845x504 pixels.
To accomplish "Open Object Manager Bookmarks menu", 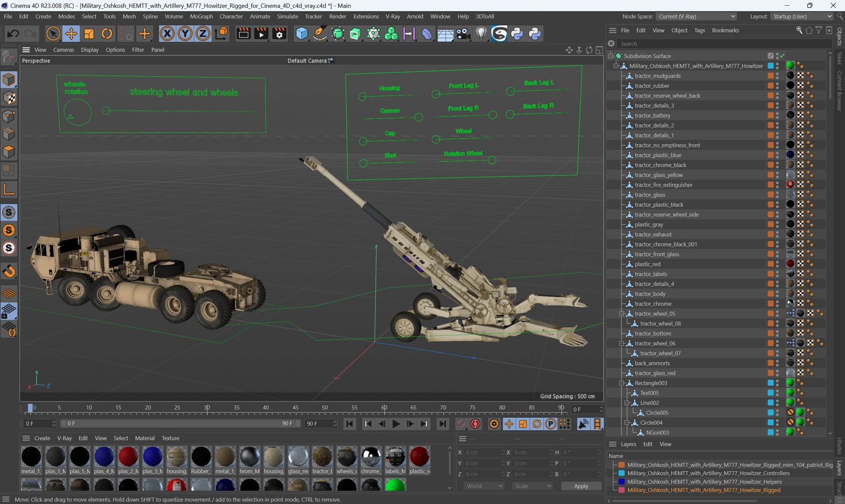I will click(x=725, y=30).
